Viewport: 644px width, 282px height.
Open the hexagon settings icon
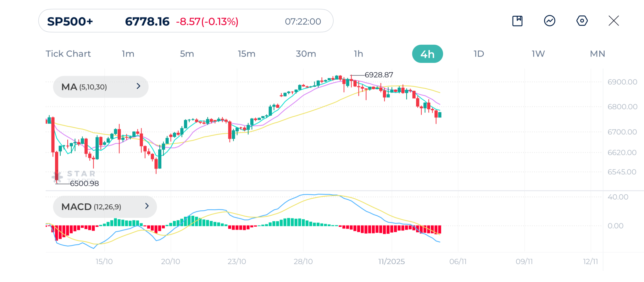point(582,21)
